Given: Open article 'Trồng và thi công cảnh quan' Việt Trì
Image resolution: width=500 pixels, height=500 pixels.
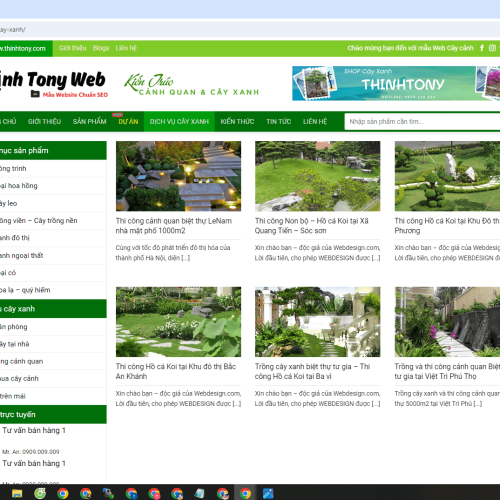Looking at the screenshot, I should coord(447,371).
